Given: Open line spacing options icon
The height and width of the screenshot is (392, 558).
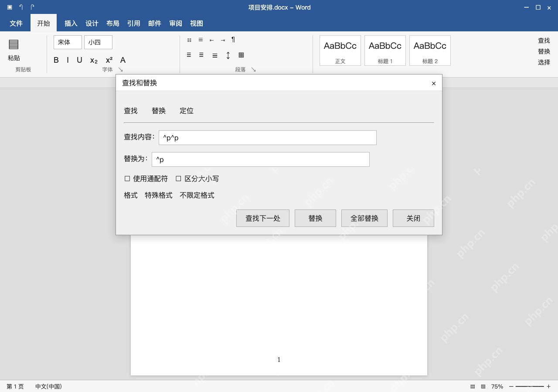Looking at the screenshot, I should [228, 55].
